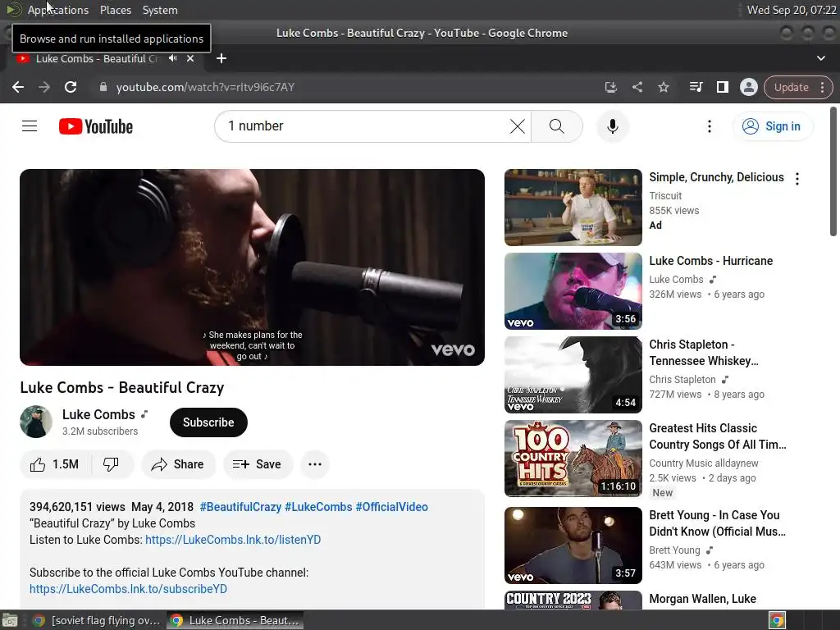Clear the search box with the X
The height and width of the screenshot is (630, 840).
click(x=517, y=126)
